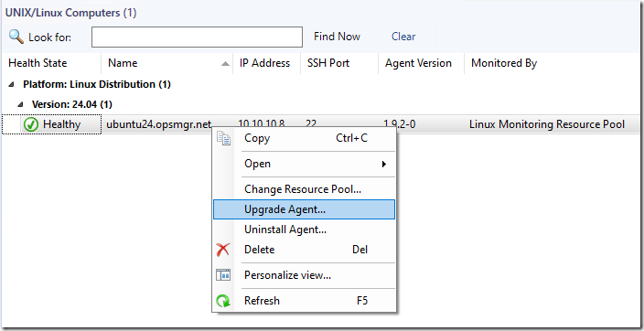This screenshot has height=331, width=644.
Task: Click Linux Monitoring Resource Pool cell
Action: (547, 124)
